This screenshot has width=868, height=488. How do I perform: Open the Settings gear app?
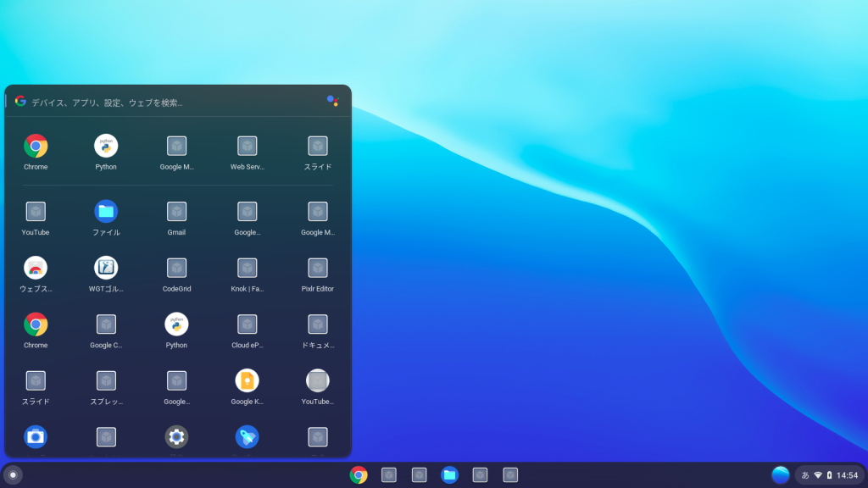(x=175, y=436)
